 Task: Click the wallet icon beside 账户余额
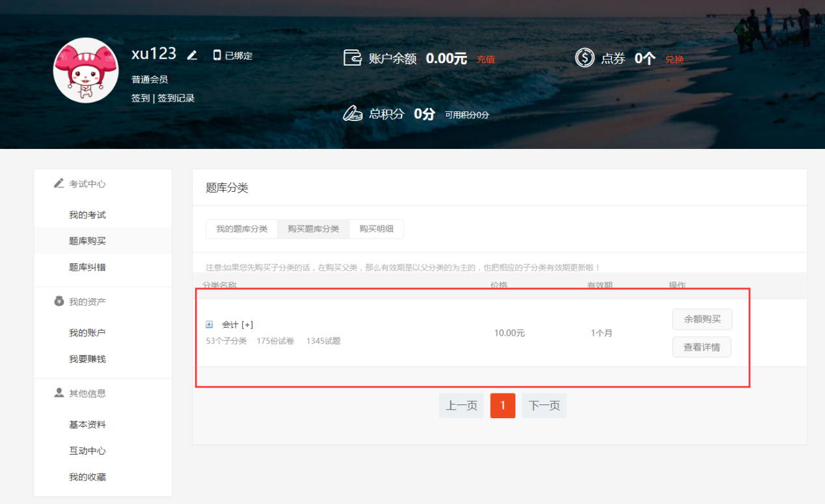tap(352, 58)
